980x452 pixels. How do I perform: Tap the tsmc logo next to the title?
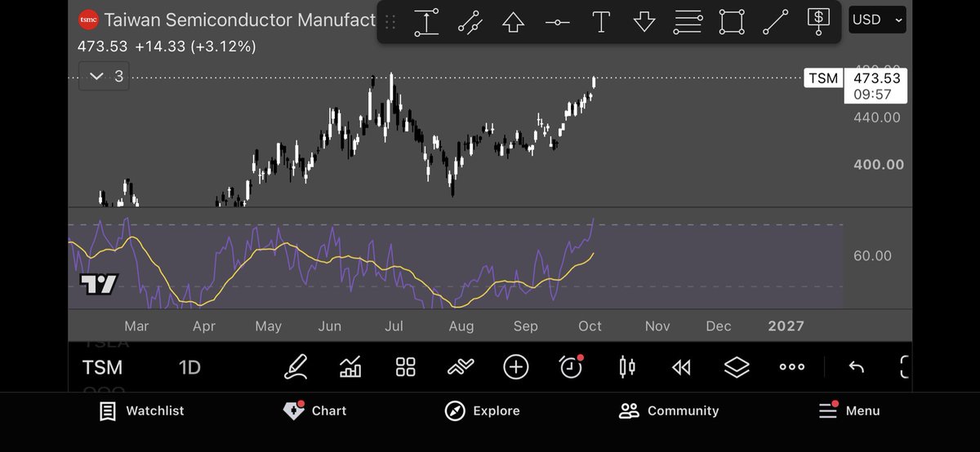tap(87, 20)
